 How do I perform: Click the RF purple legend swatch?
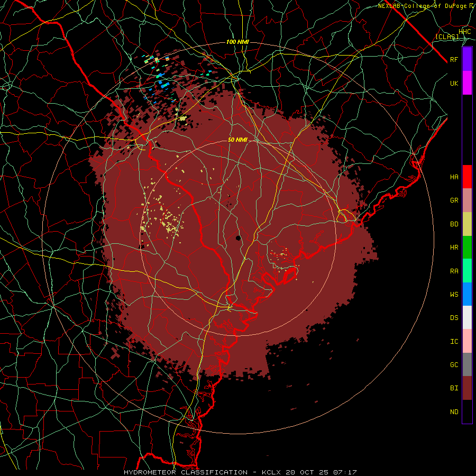coord(467,59)
